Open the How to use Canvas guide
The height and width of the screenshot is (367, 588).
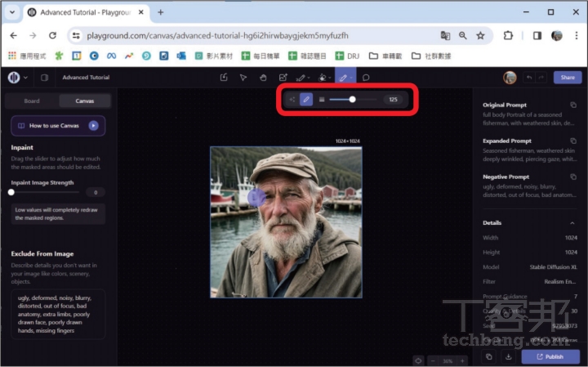click(58, 126)
